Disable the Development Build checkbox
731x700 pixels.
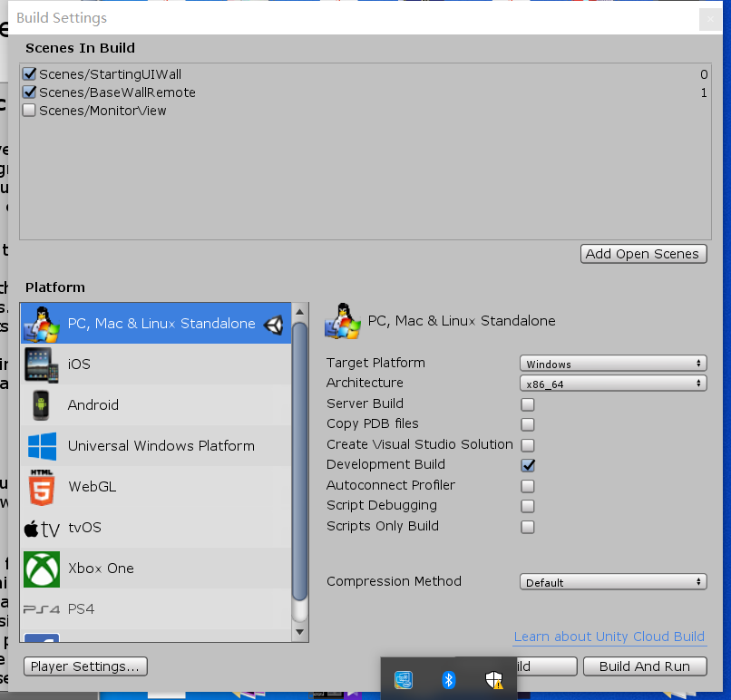pyautogui.click(x=528, y=465)
